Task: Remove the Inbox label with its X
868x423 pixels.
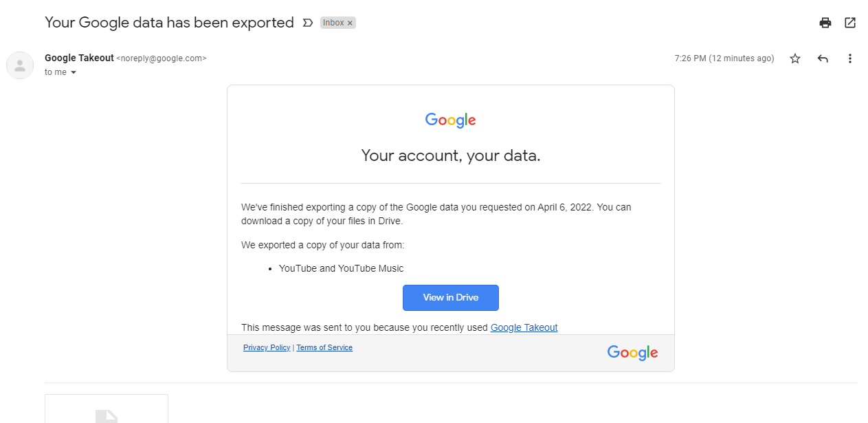Action: click(350, 23)
